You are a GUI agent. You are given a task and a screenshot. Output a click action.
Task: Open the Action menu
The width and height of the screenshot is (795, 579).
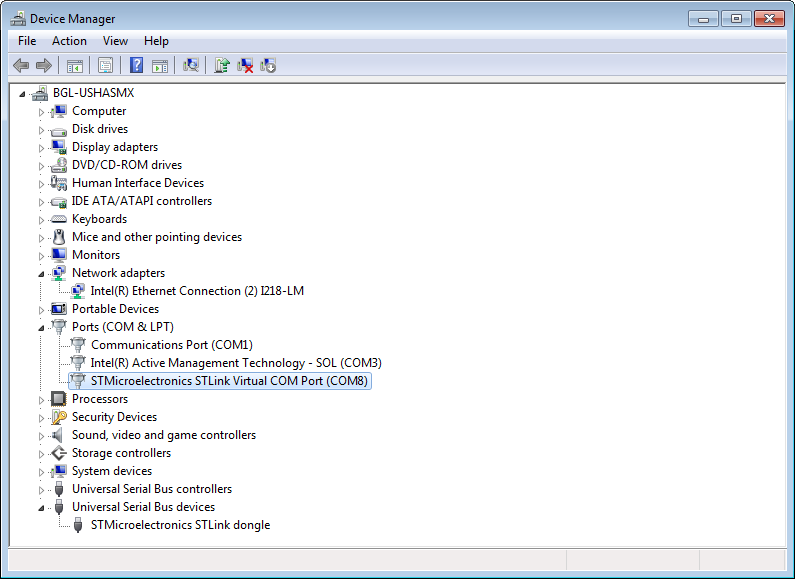click(x=69, y=41)
